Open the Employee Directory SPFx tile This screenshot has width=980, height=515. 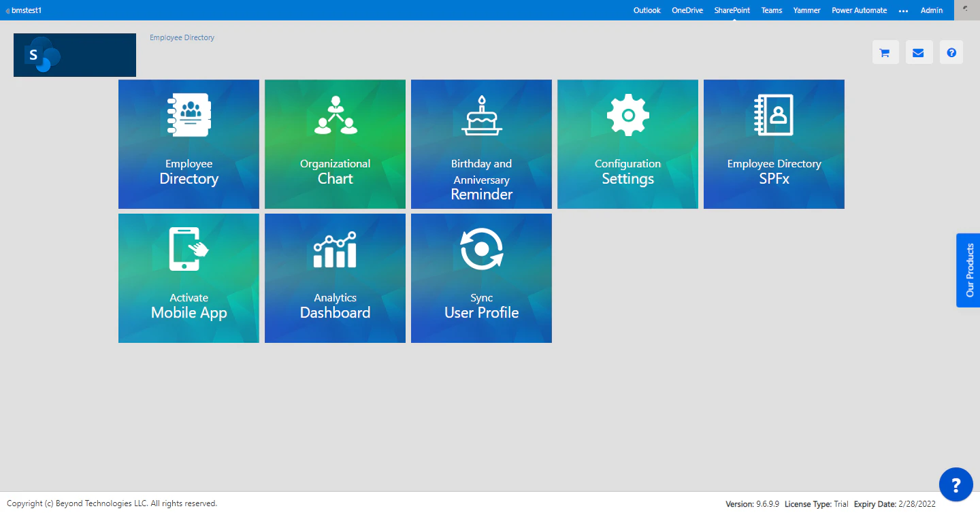pyautogui.click(x=774, y=144)
